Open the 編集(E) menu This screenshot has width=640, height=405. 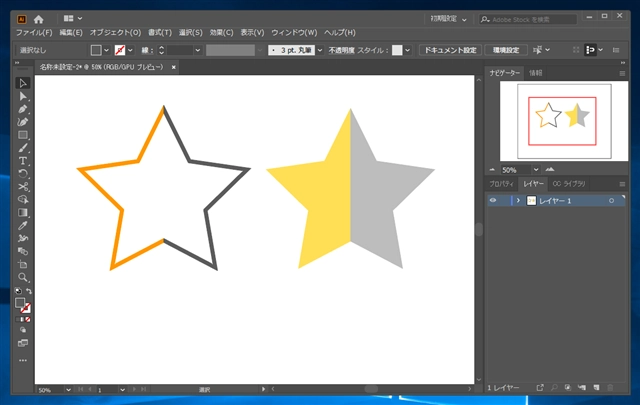[x=71, y=33]
